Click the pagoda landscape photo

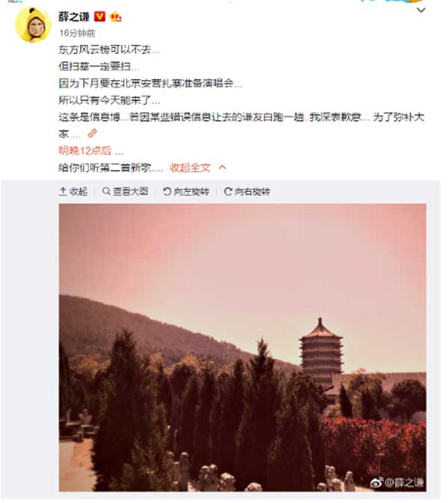(242, 348)
